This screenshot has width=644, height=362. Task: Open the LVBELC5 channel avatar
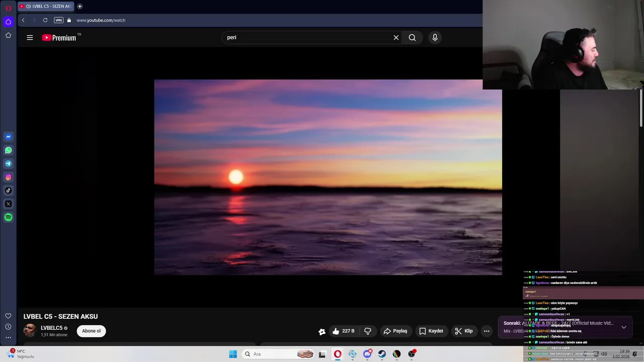(x=30, y=330)
